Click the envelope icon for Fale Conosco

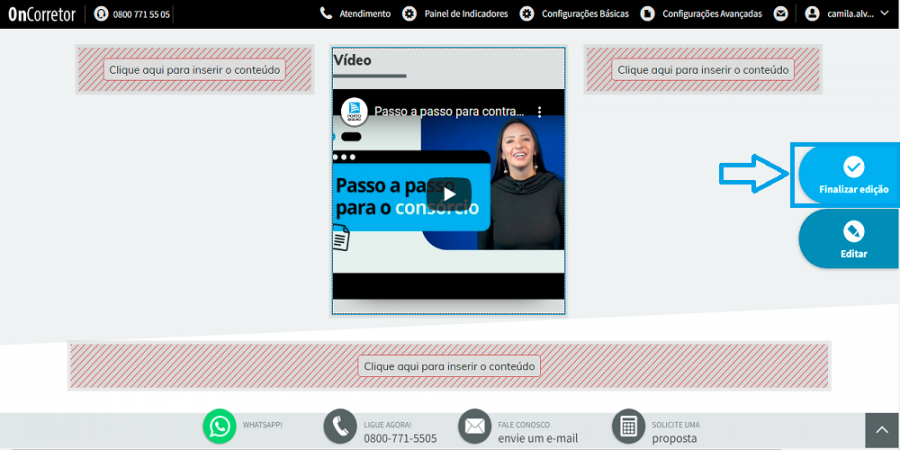tap(475, 426)
